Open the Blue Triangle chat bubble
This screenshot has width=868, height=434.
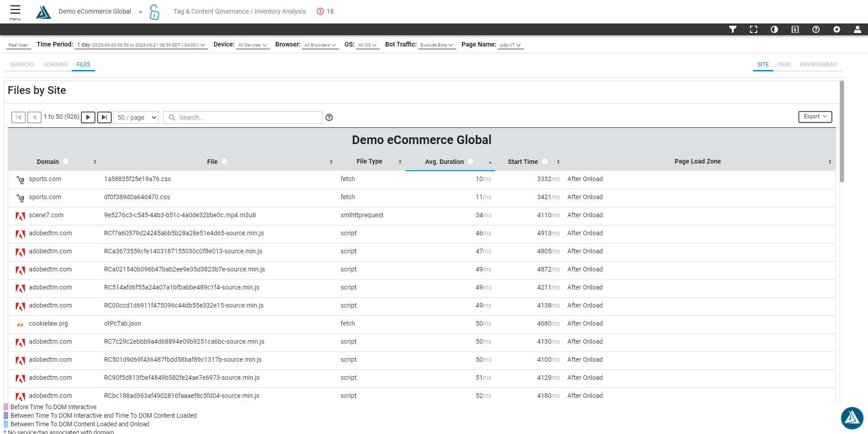pos(852,418)
